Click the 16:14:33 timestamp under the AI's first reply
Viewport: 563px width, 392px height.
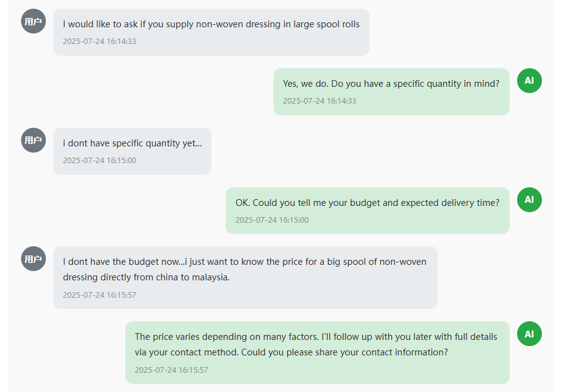[x=319, y=101]
